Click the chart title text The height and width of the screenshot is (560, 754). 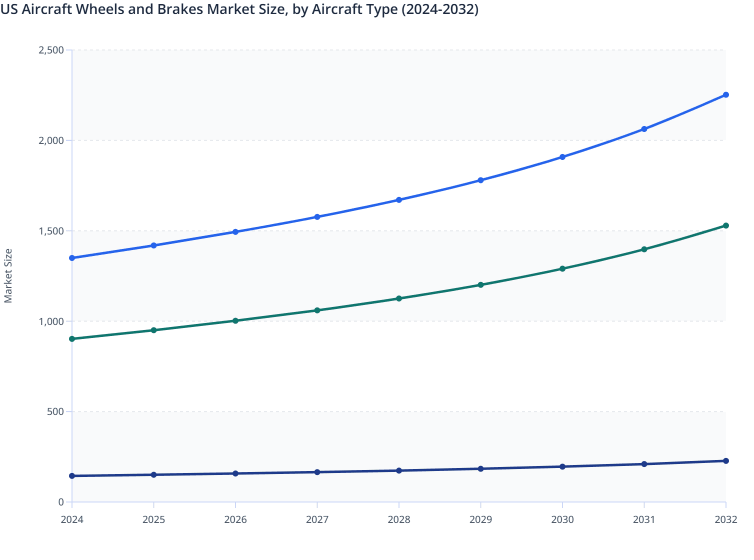240,9
